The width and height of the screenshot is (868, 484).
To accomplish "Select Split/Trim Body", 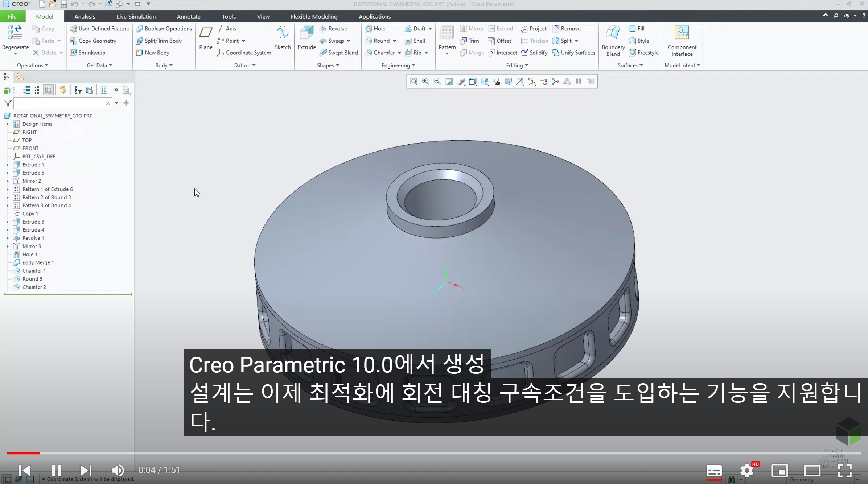I will pos(159,41).
